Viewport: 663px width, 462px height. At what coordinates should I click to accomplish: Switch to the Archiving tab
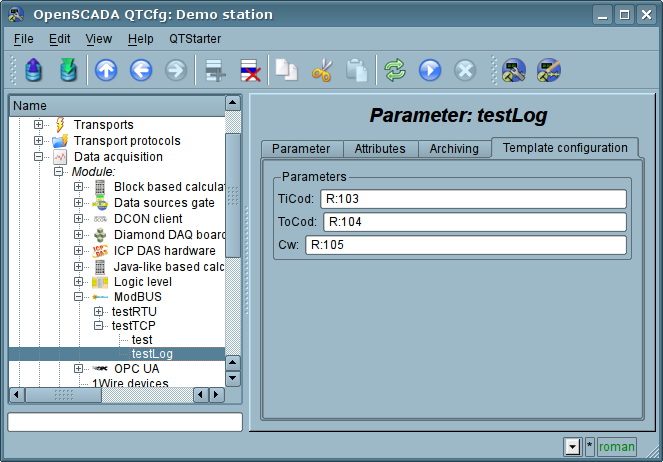(x=453, y=149)
